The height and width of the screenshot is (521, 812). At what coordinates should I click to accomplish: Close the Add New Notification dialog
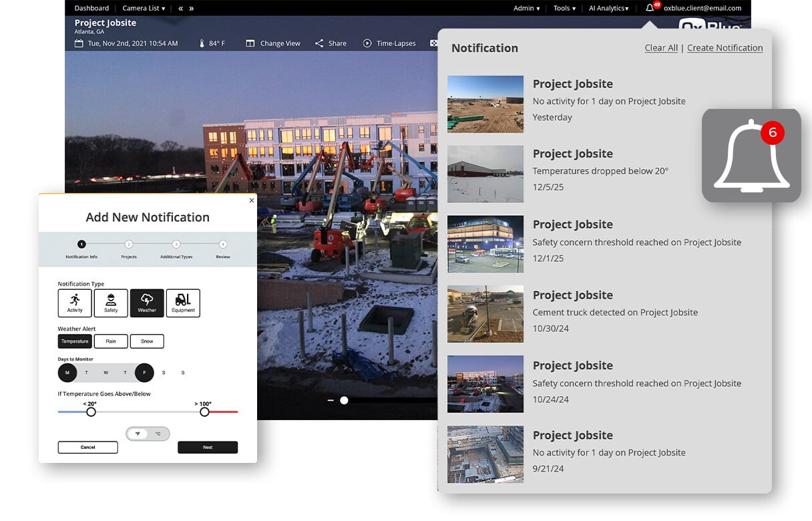coord(251,200)
